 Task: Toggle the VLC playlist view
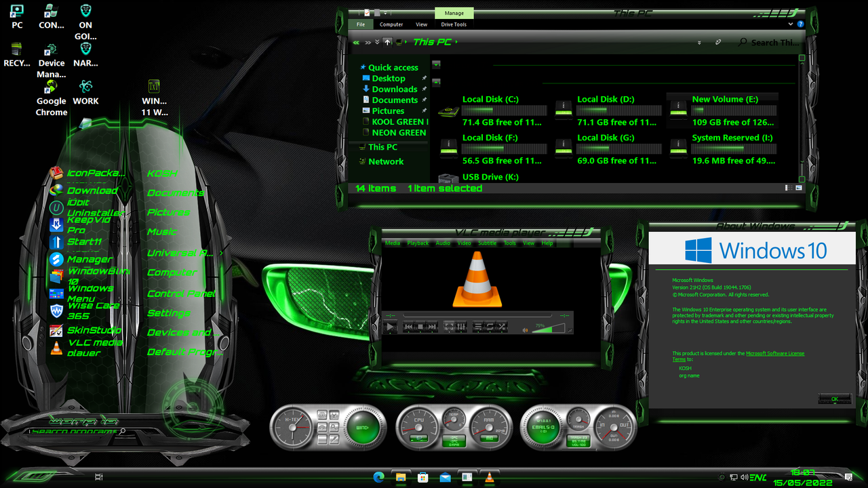coord(478,327)
